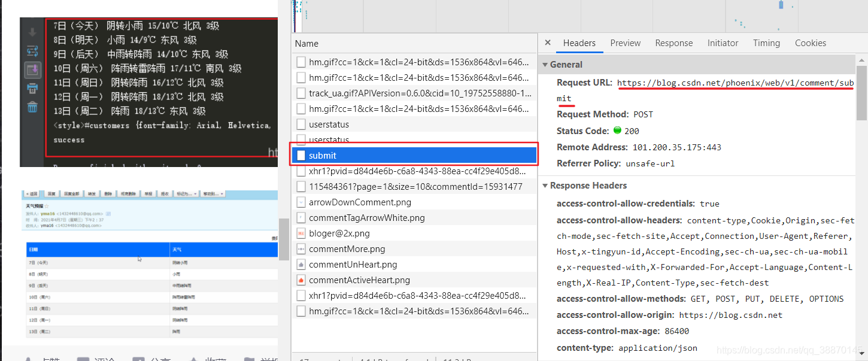The width and height of the screenshot is (868, 361).
Task: Click the 10日（周六）console output line
Action: (x=147, y=68)
